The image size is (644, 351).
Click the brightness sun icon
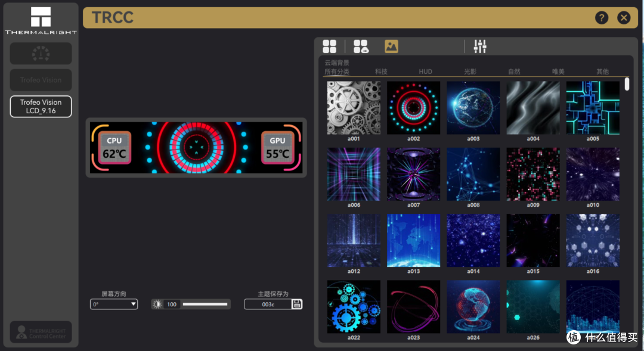coord(157,304)
